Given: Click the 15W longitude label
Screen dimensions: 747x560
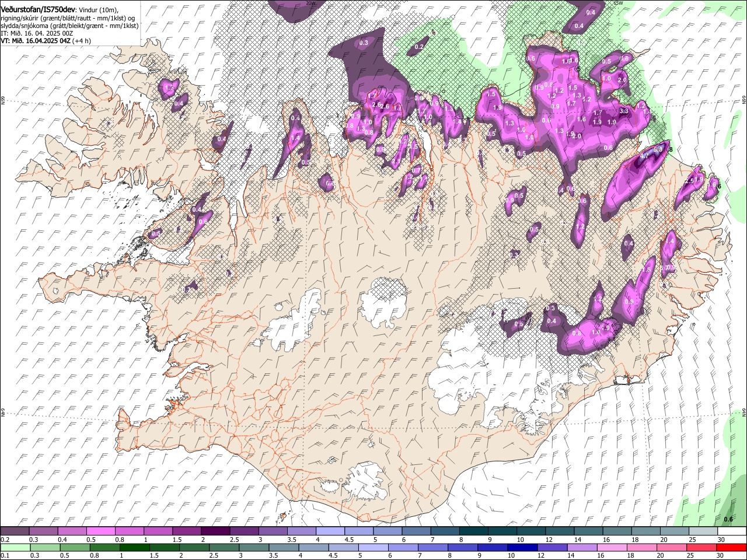Looking at the screenshot, I should pos(619,3).
